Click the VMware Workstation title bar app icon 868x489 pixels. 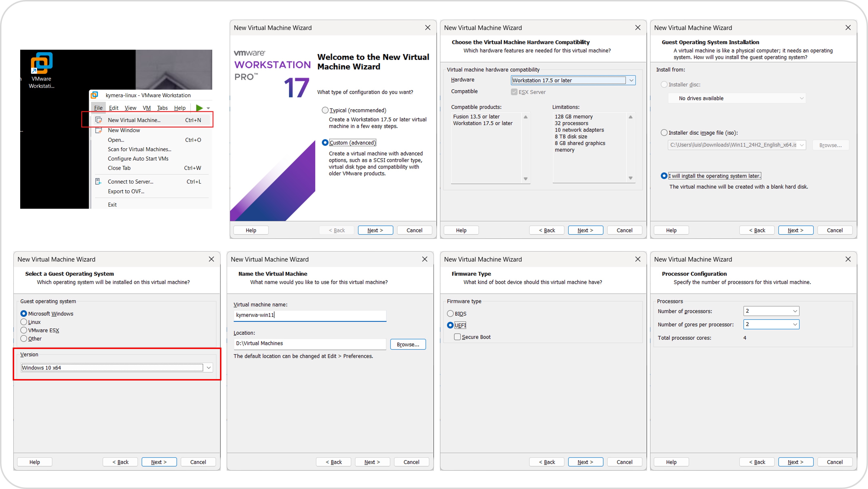pyautogui.click(x=95, y=95)
